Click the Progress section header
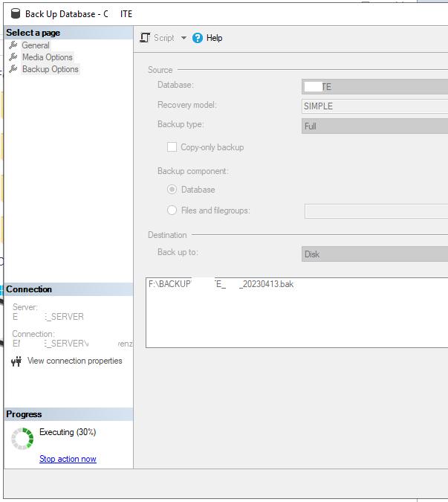The image size is (448, 502). coord(68,414)
